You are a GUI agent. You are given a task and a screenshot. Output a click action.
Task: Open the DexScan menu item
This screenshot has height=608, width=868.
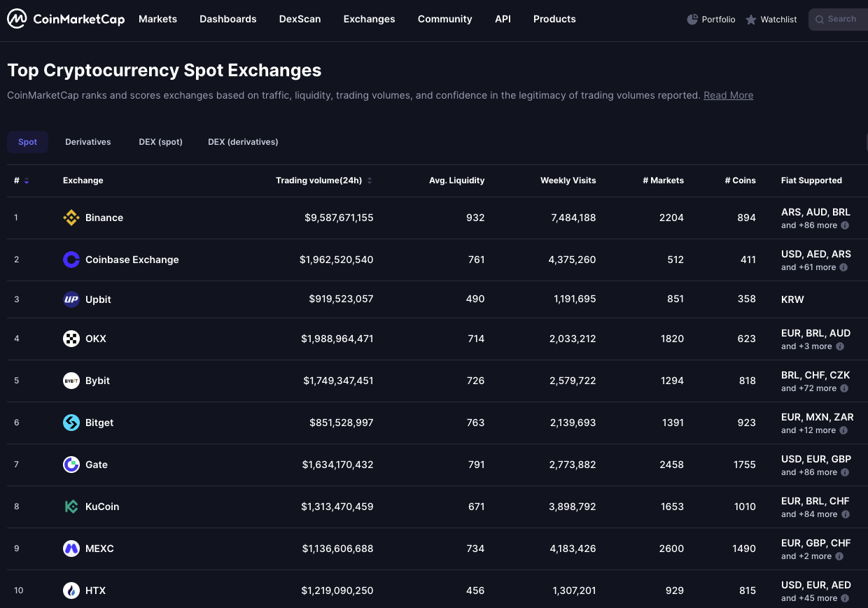pyautogui.click(x=300, y=19)
